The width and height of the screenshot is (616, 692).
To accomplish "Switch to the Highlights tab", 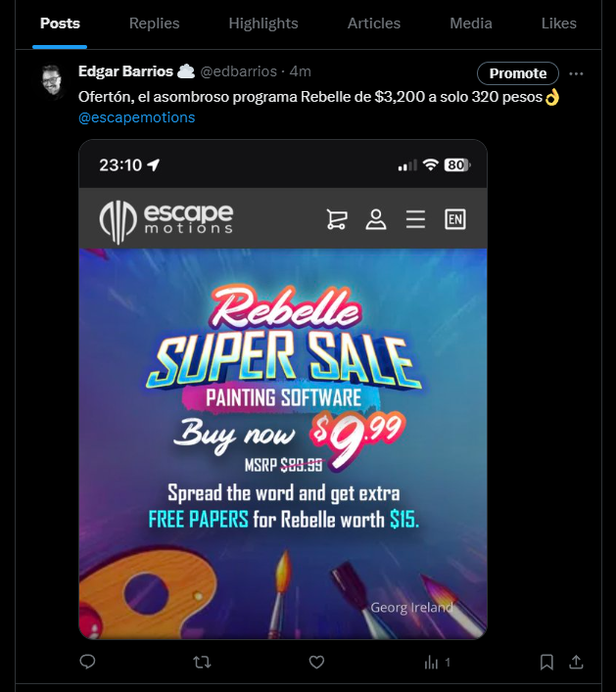I will (x=263, y=23).
